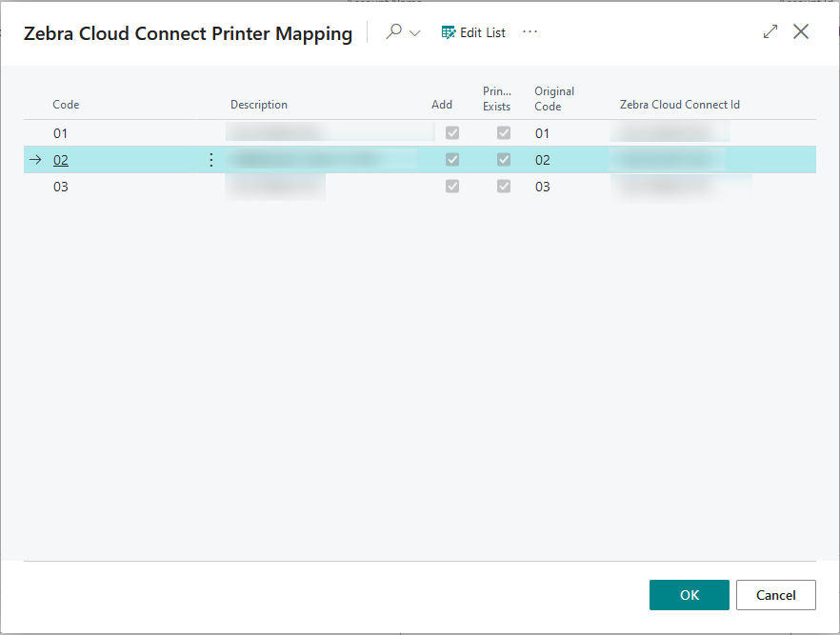The image size is (840, 635).
Task: Click Original Code value 01
Action: coord(542,133)
